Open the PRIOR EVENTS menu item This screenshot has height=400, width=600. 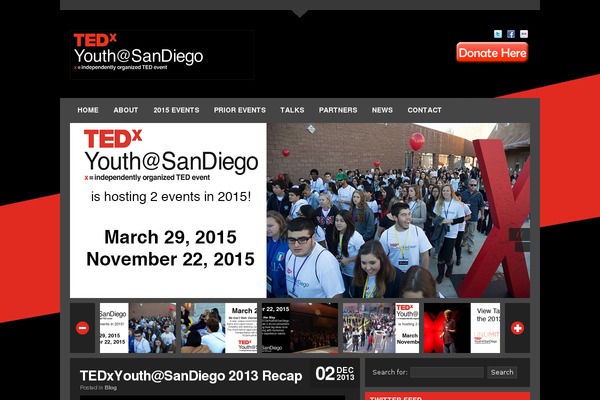(x=240, y=110)
